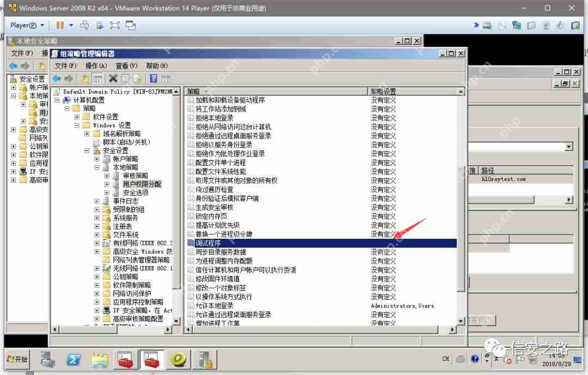Viewport: 588px width, 375px height.
Task: Click the Export list toolbar icon
Action: pyautogui.click(x=137, y=78)
